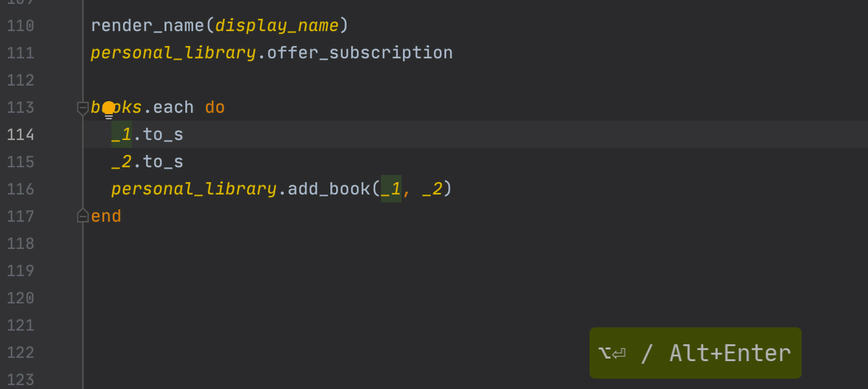Click highlighted _1 argument inside add_book
The width and height of the screenshot is (868, 389).
click(391, 189)
